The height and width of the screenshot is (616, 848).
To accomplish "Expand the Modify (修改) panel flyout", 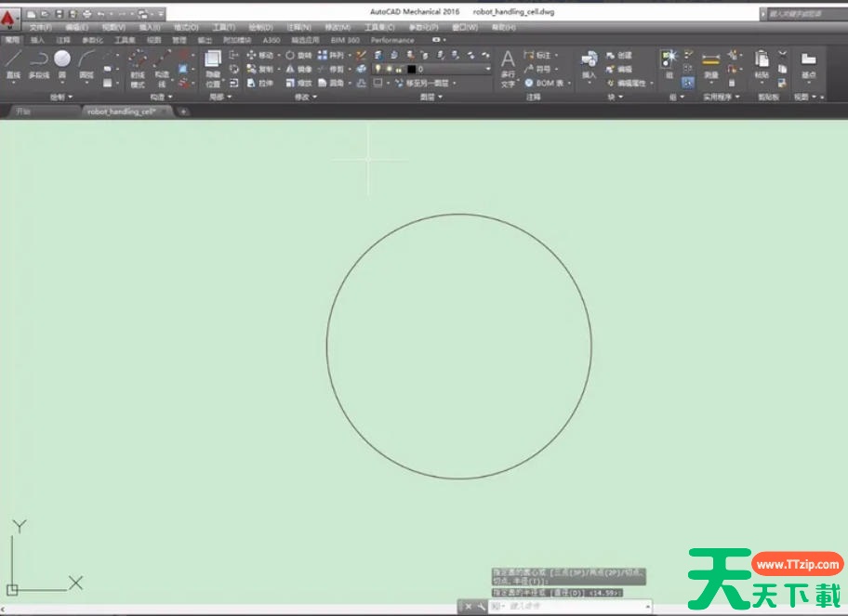I will tap(306, 97).
